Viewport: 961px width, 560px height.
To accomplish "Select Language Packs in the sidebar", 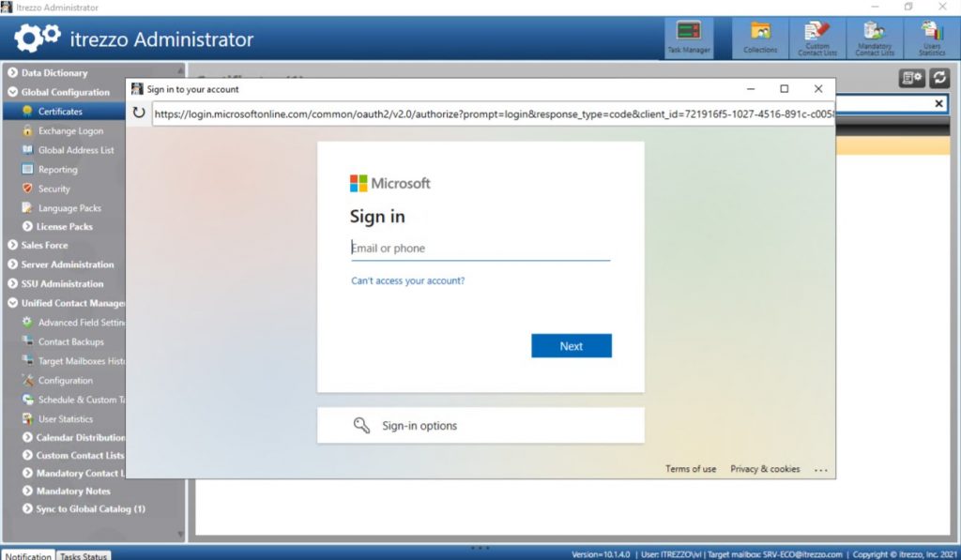I will pos(69,207).
